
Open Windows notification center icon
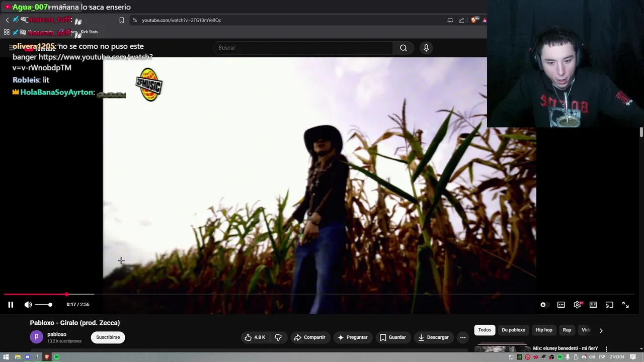pos(633,357)
